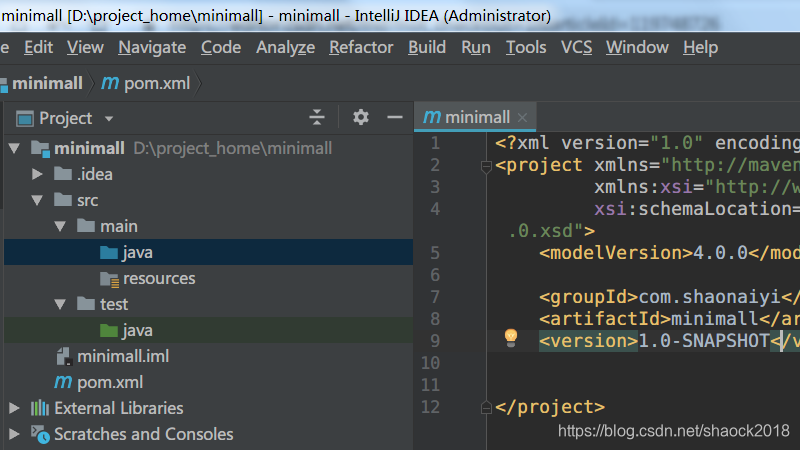Select the green java folder under test
Viewport: 800px width, 450px height.
coord(209,330)
